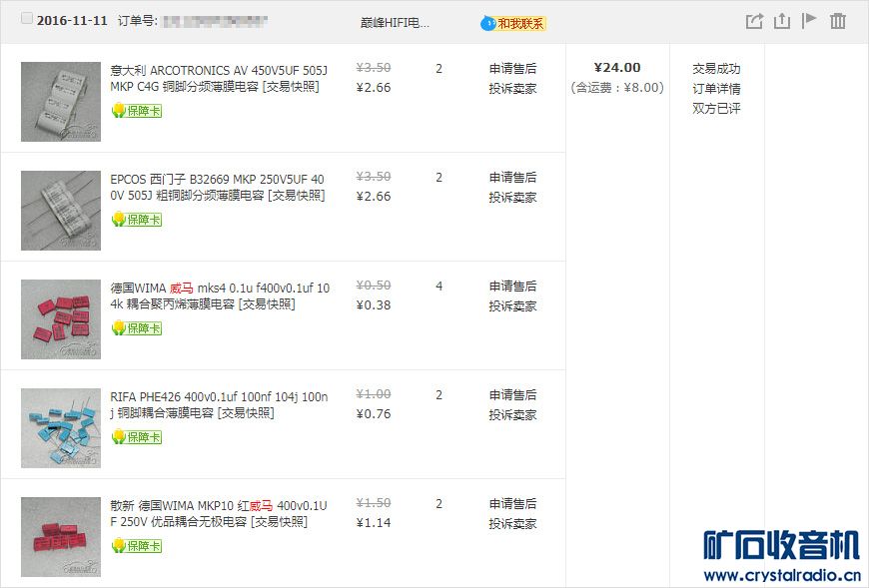Click 申请售后 for ARCOTRONICS item
This screenshot has width=869, height=588.
(512, 69)
